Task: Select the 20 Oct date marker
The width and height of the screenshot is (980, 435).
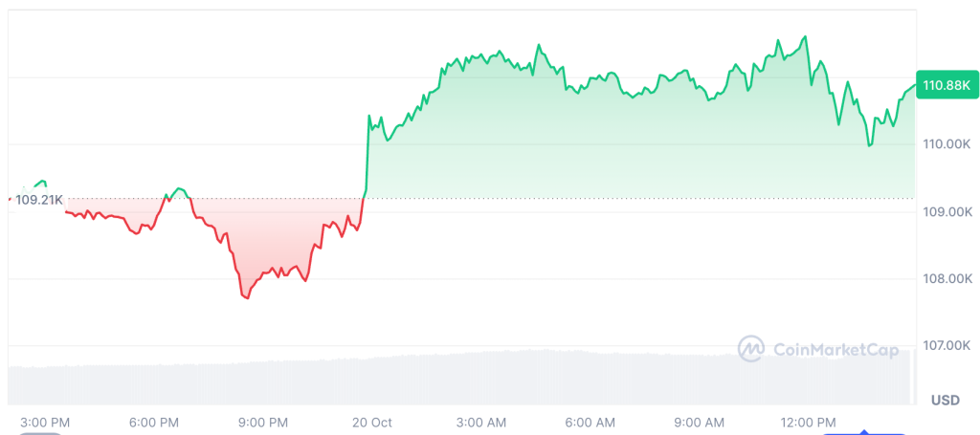Action: [x=372, y=423]
